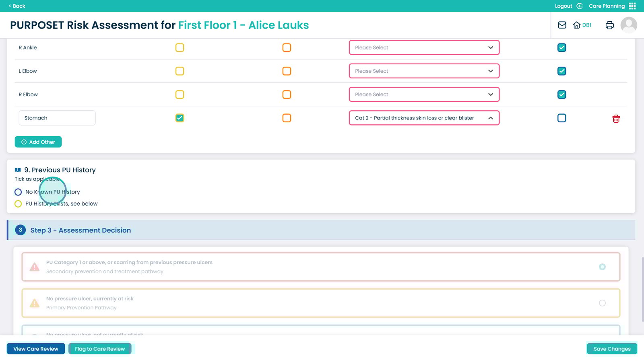Select No Known PU History radio button
The image size is (644, 362).
click(x=18, y=192)
